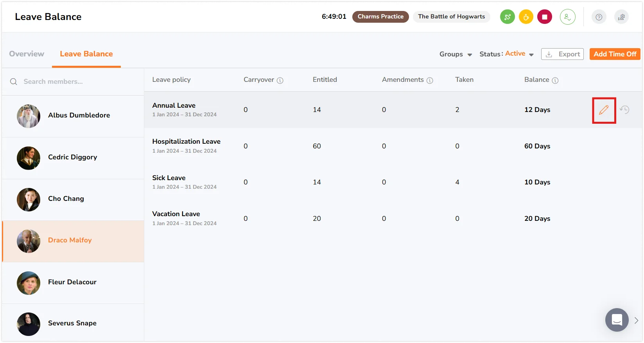The image size is (644, 343).
Task: Click the Export button
Action: [x=562, y=54]
